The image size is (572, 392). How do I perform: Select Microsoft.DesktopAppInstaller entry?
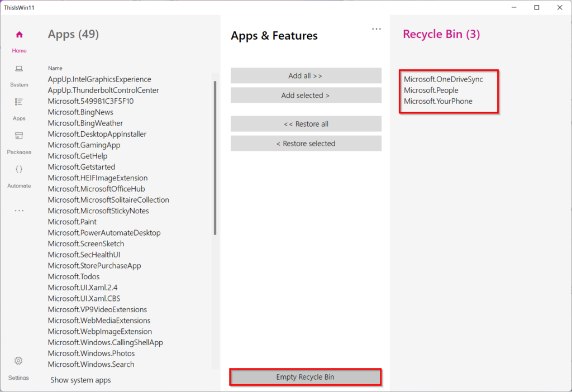97,134
